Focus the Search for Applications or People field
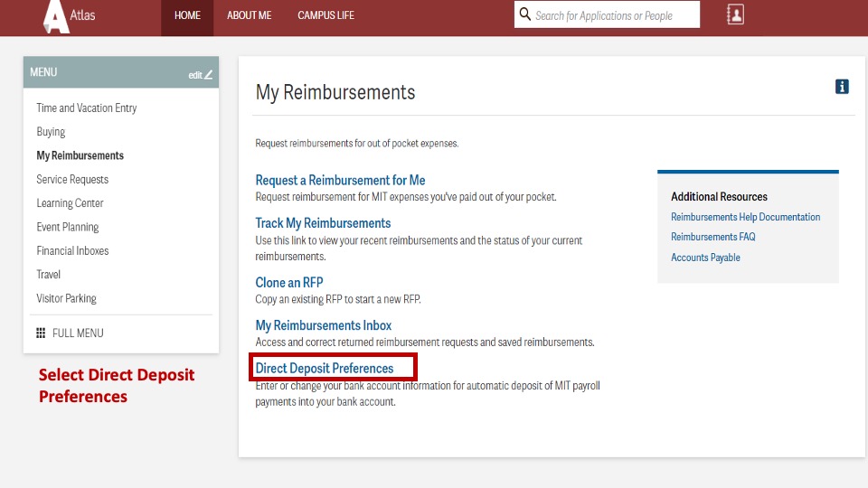The image size is (868, 488). click(607, 15)
